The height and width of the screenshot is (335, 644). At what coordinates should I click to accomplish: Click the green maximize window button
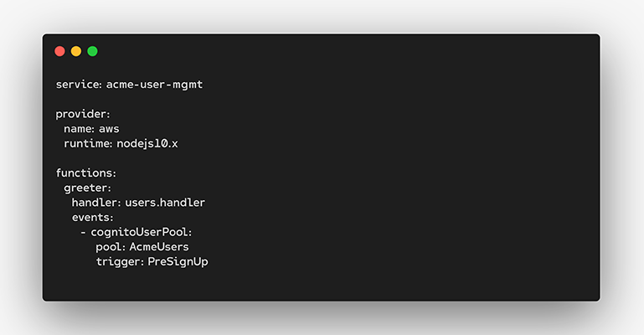pos(92,51)
